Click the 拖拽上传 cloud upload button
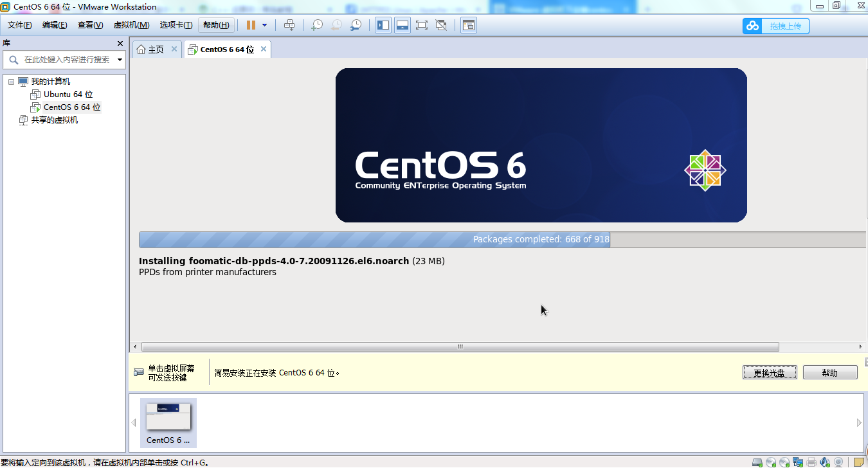The image size is (868, 468). 776,26
